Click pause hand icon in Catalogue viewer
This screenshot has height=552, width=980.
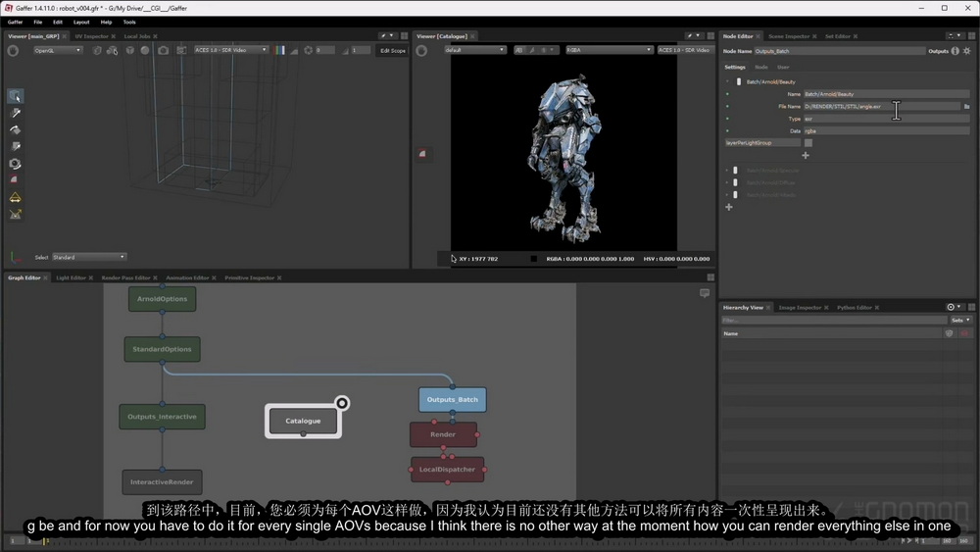point(421,51)
